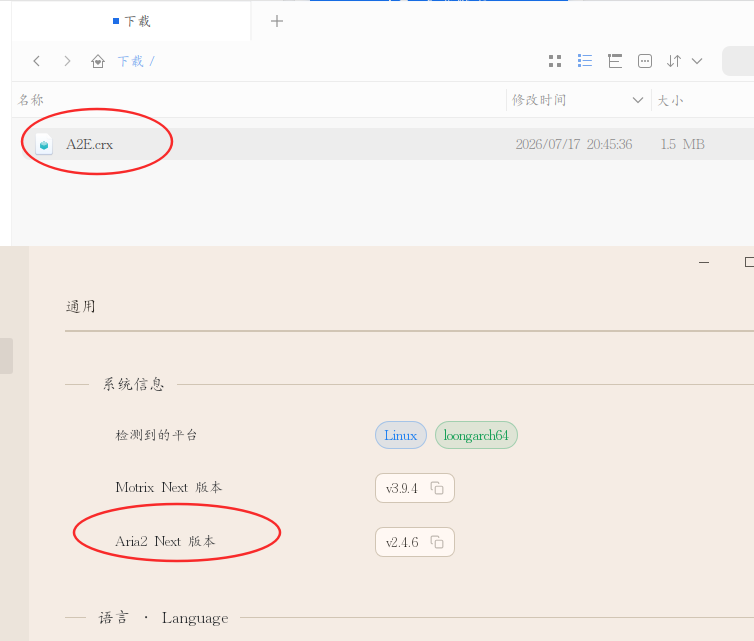Copy Aria2 Next version v2.4.6

pyautogui.click(x=437, y=542)
